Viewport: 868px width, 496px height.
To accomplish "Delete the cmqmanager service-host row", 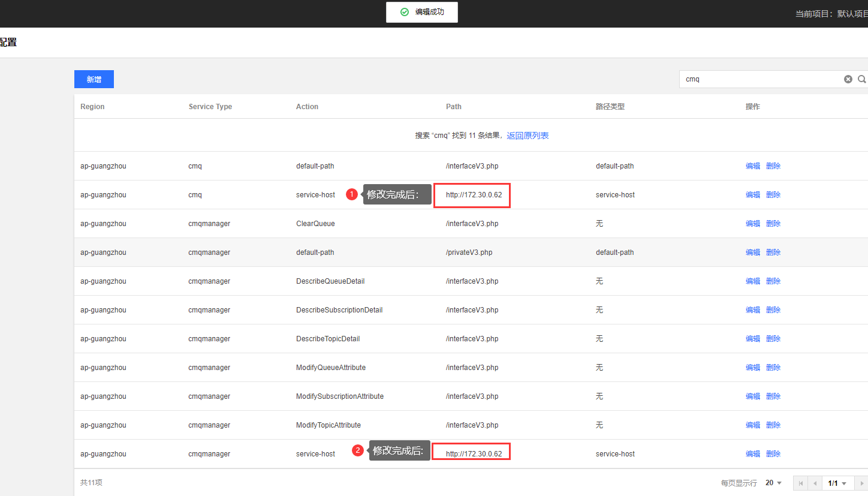I will tap(773, 454).
